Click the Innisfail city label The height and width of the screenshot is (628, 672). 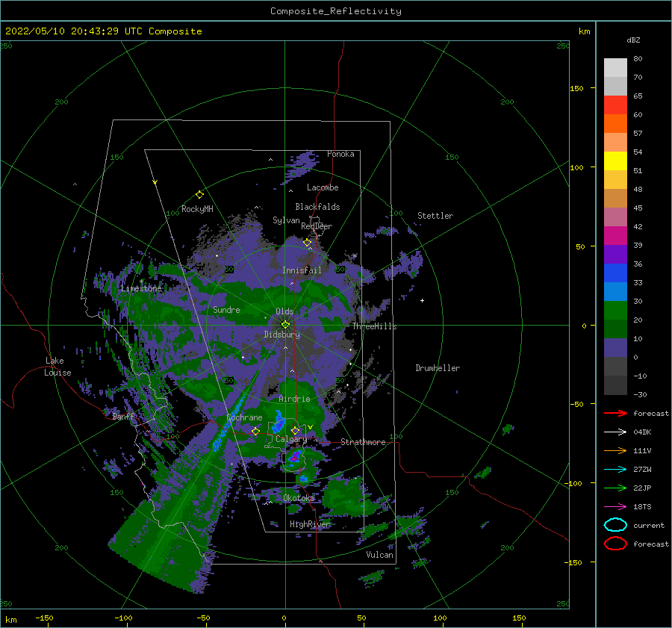point(302,270)
